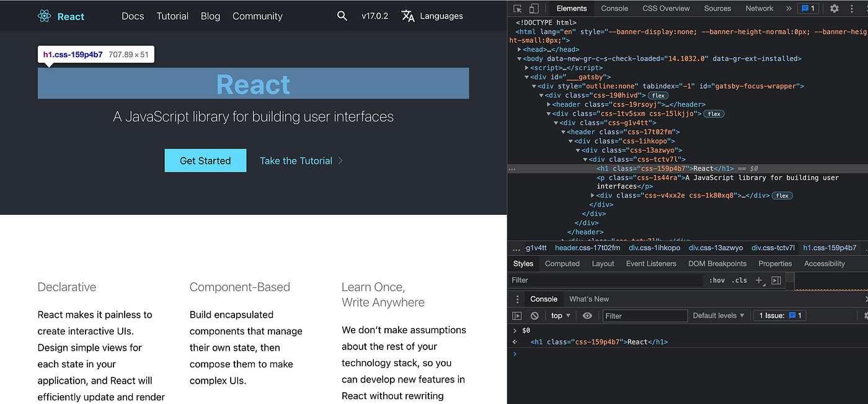Open the Properties pane
Image resolution: width=868 pixels, height=404 pixels.
point(775,264)
